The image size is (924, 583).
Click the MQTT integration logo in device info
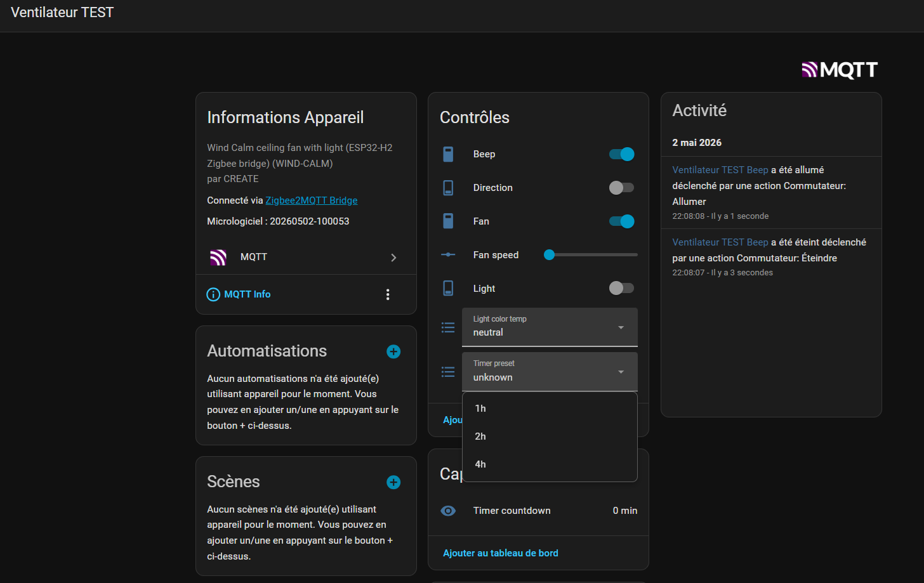218,257
